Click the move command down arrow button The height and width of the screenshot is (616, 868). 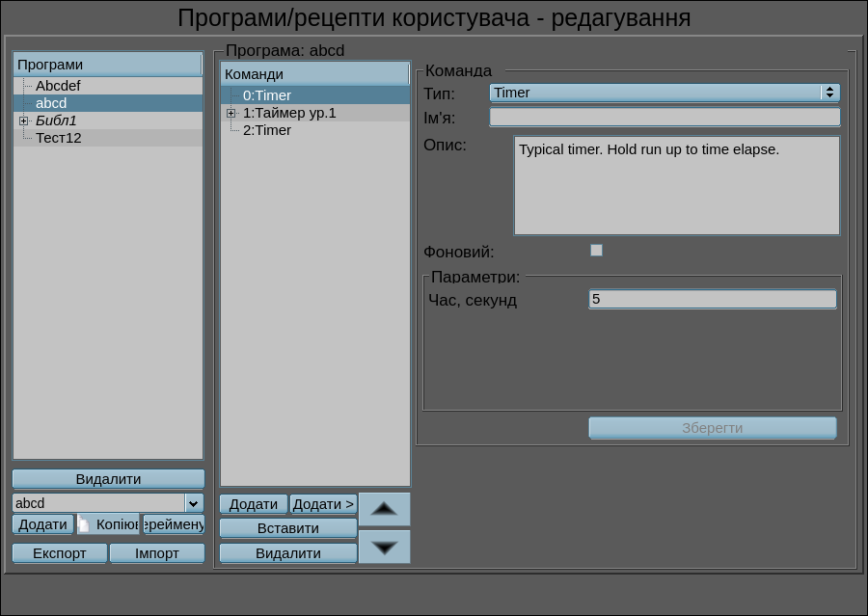coord(384,547)
